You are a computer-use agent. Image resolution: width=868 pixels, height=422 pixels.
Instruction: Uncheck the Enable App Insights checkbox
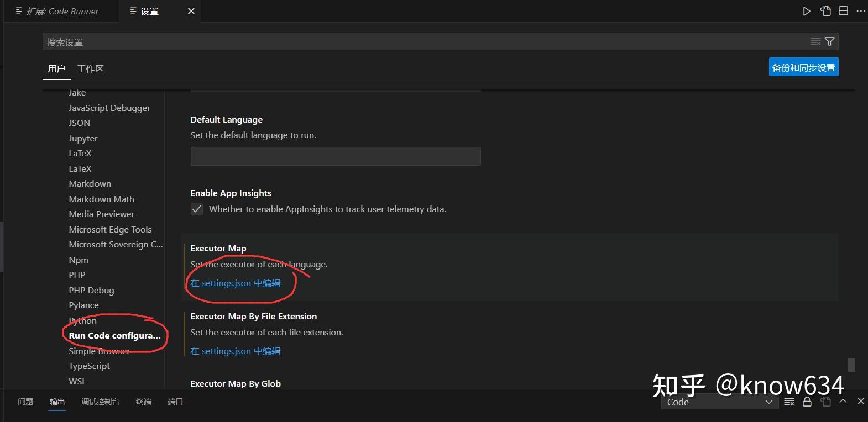click(197, 209)
